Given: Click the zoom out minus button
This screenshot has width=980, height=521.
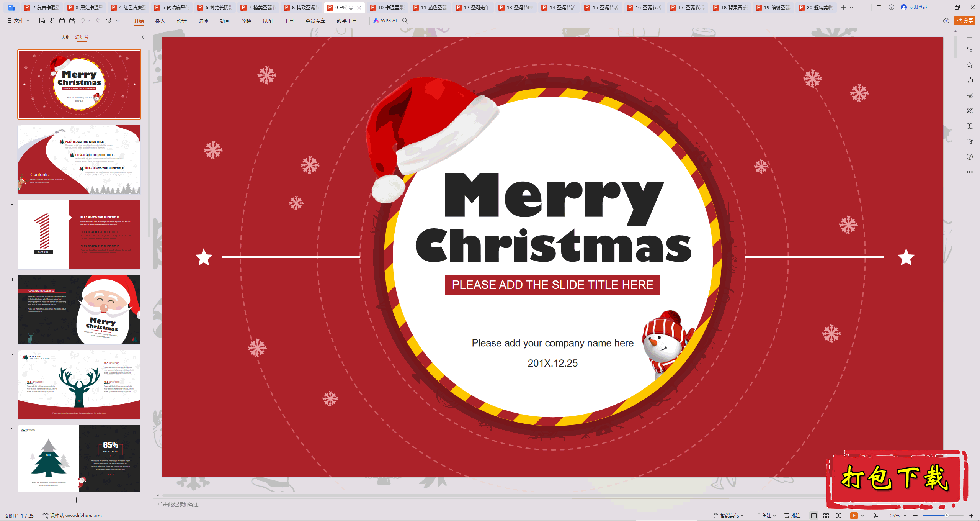Looking at the screenshot, I should tap(915, 516).
